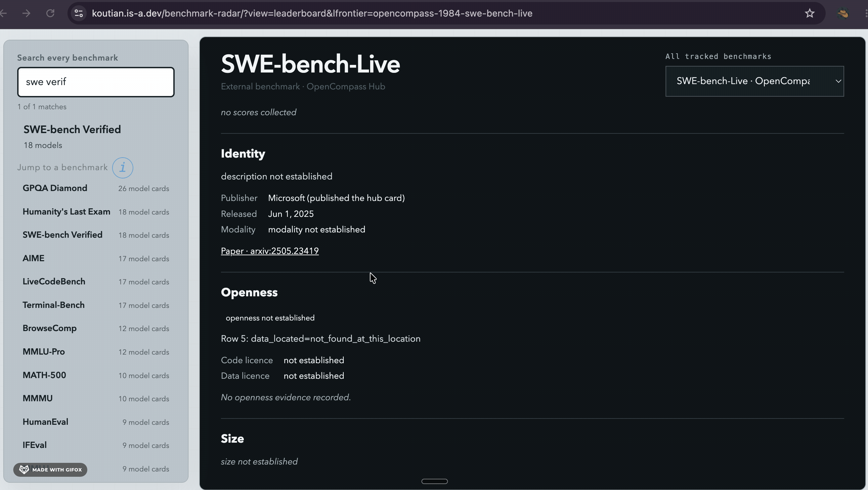Click the SWE-bench-Live page heading

tap(310, 64)
